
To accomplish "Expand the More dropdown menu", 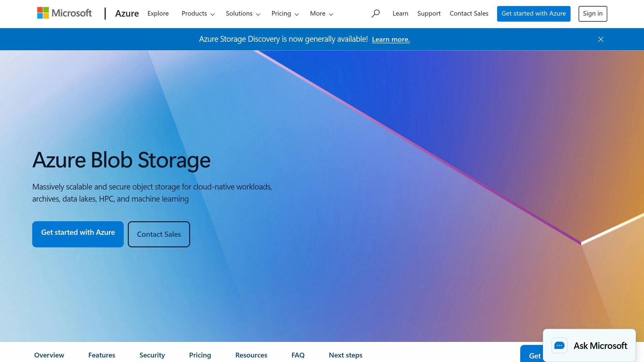I will tap(321, 14).
